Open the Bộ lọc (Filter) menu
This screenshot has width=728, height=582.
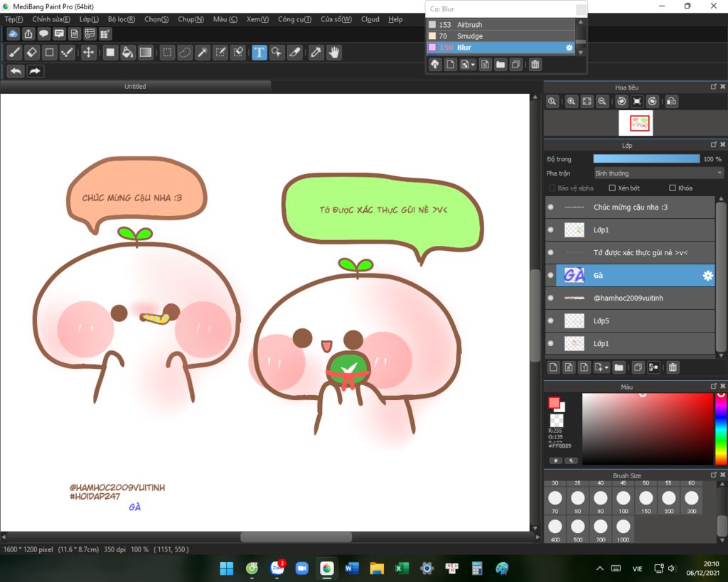point(121,19)
